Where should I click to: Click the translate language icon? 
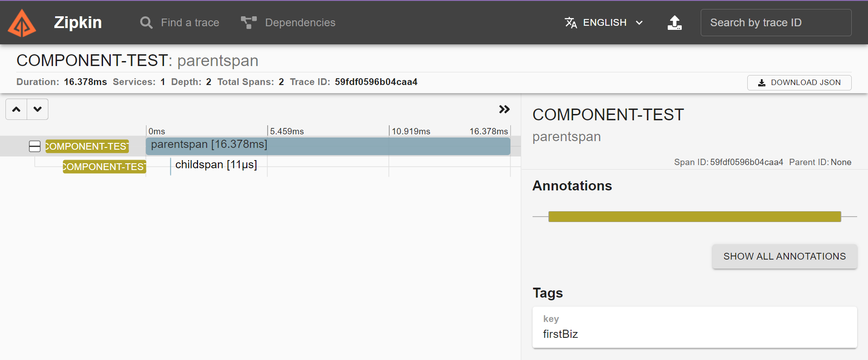(x=571, y=23)
